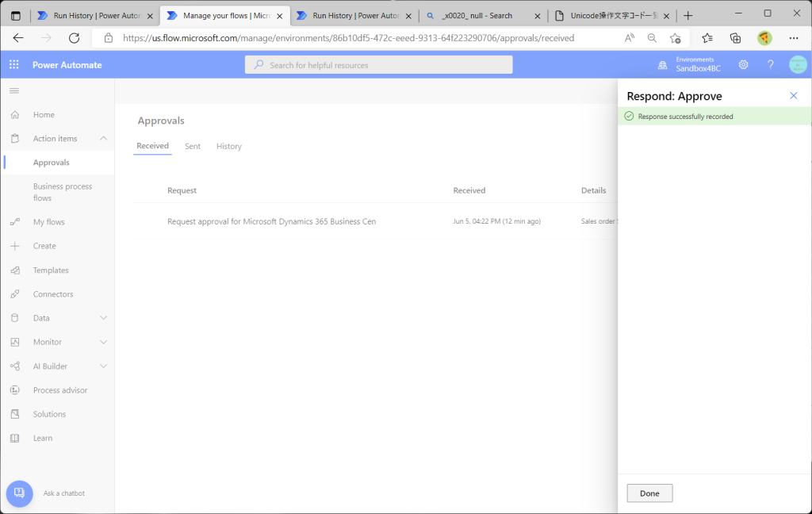Open the tab actions menu icon
This screenshot has height=514, width=812.
pos(16,16)
